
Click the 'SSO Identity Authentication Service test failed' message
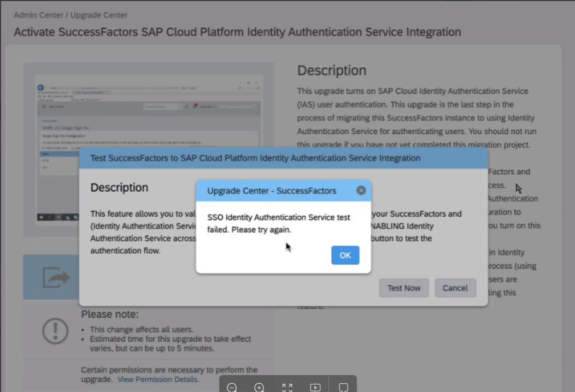(x=279, y=223)
